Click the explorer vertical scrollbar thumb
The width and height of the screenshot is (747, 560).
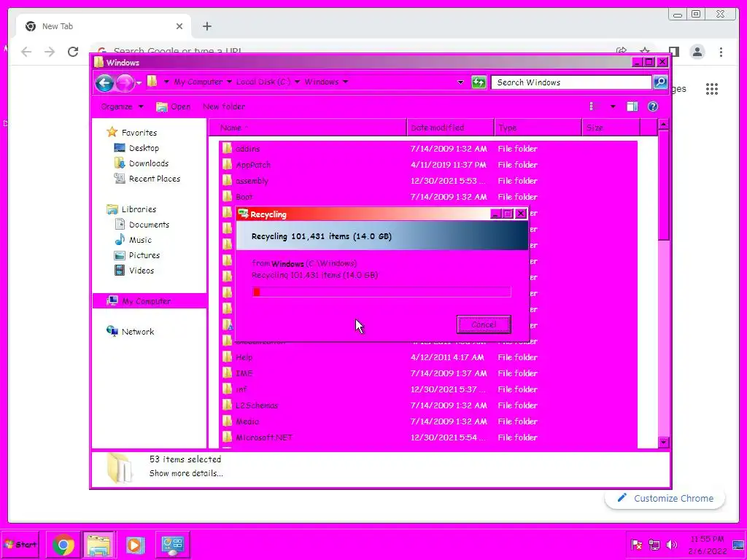(664, 186)
